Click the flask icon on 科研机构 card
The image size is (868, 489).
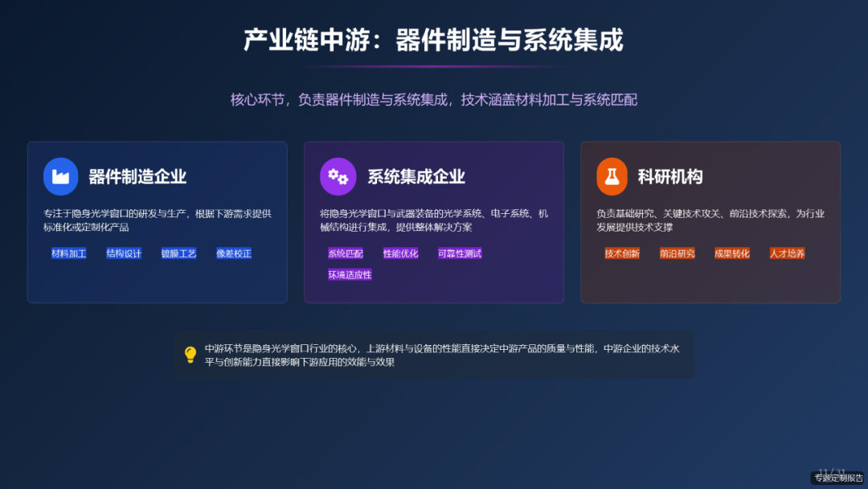(612, 176)
